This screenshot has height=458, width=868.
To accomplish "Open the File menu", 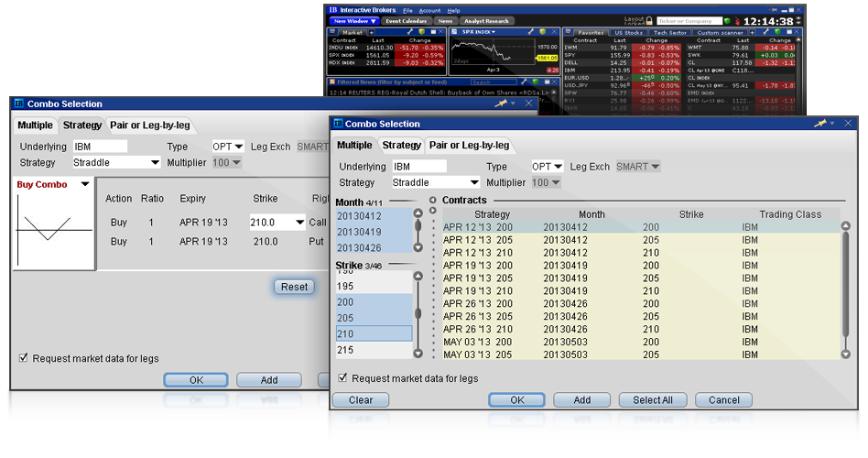I will tap(408, 10).
